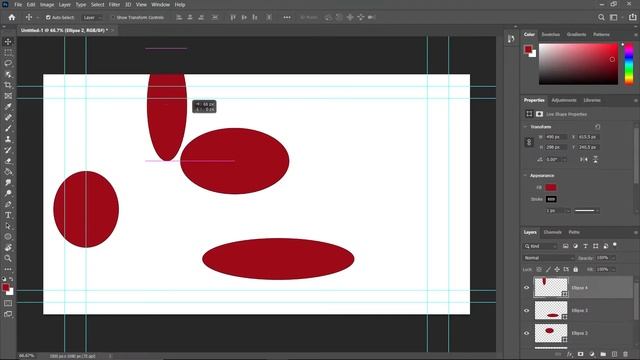
Task: Select the Zoom tool in the left toolbar
Action: point(8,258)
